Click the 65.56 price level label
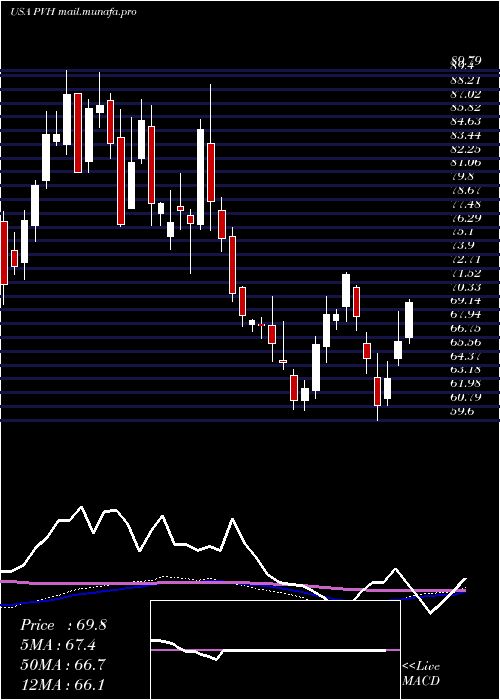 (465, 342)
